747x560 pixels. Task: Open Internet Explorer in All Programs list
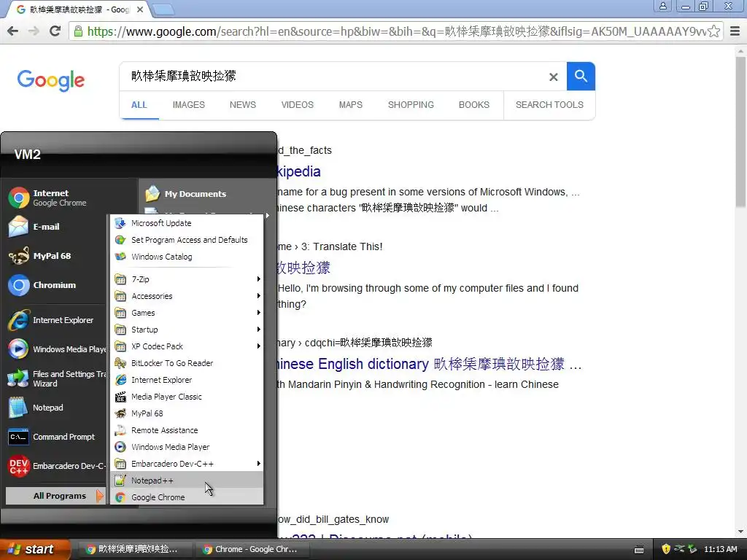[x=187, y=380]
